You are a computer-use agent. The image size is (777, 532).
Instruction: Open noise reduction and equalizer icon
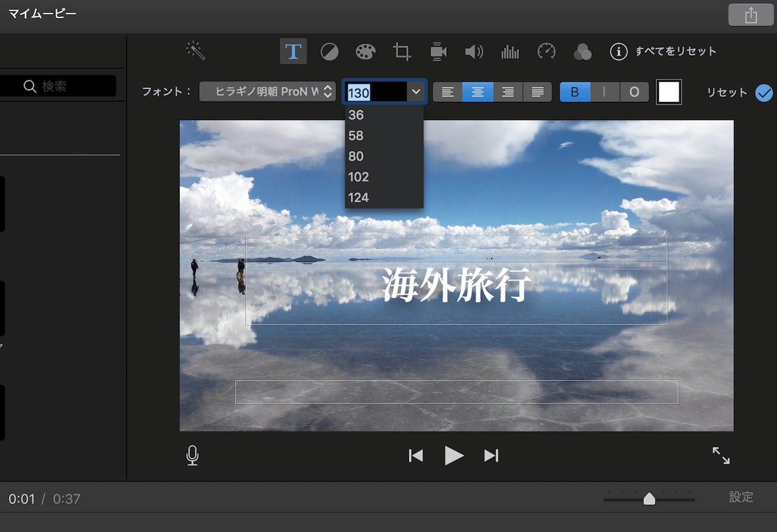coord(510,52)
